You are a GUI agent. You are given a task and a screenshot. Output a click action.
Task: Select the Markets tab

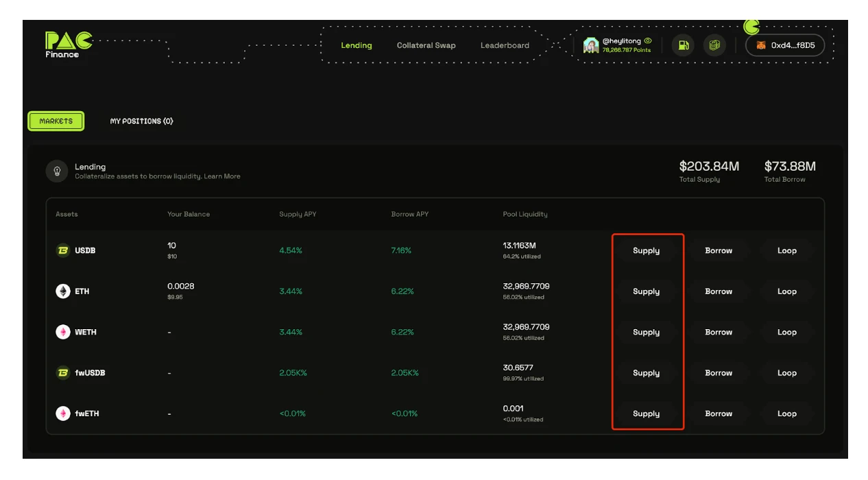pyautogui.click(x=56, y=121)
